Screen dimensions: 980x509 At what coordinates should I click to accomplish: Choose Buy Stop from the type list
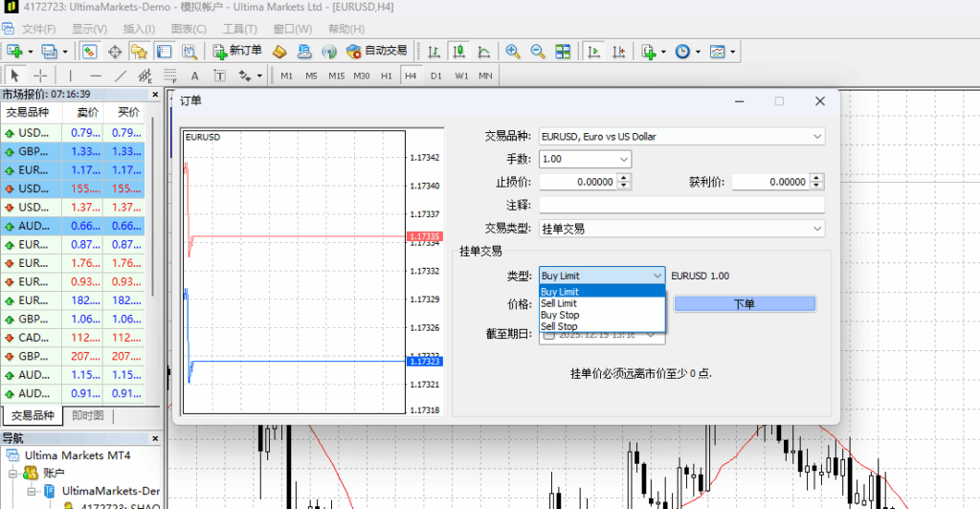pyautogui.click(x=602, y=315)
